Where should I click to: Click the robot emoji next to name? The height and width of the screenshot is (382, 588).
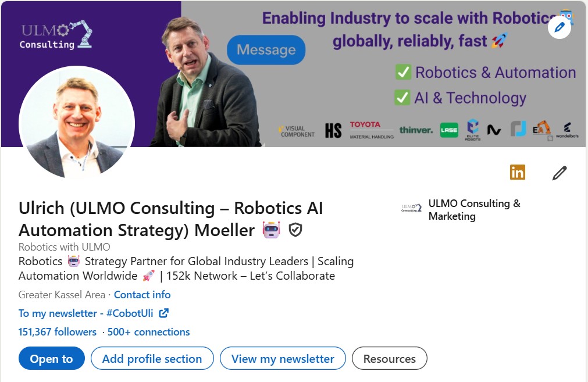click(x=271, y=230)
